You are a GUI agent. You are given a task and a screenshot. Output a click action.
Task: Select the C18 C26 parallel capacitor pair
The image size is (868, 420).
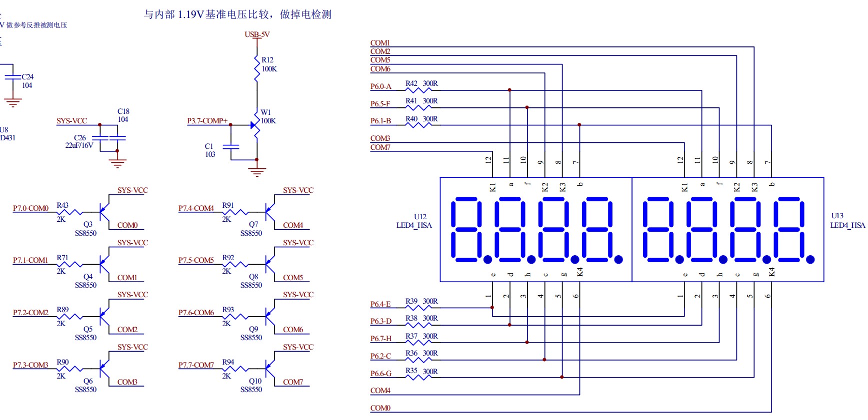109,137
